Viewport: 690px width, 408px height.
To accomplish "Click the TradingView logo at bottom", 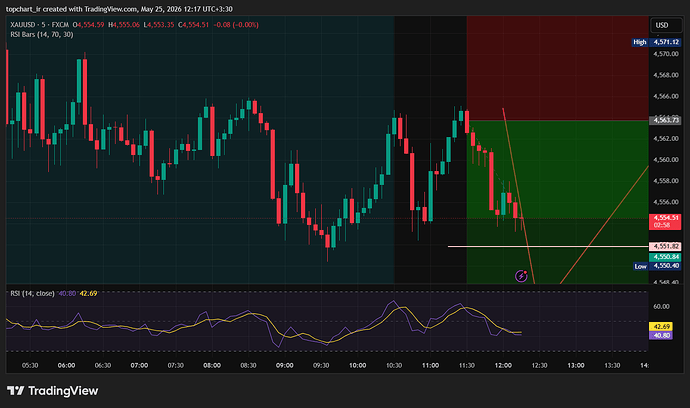I will point(52,391).
